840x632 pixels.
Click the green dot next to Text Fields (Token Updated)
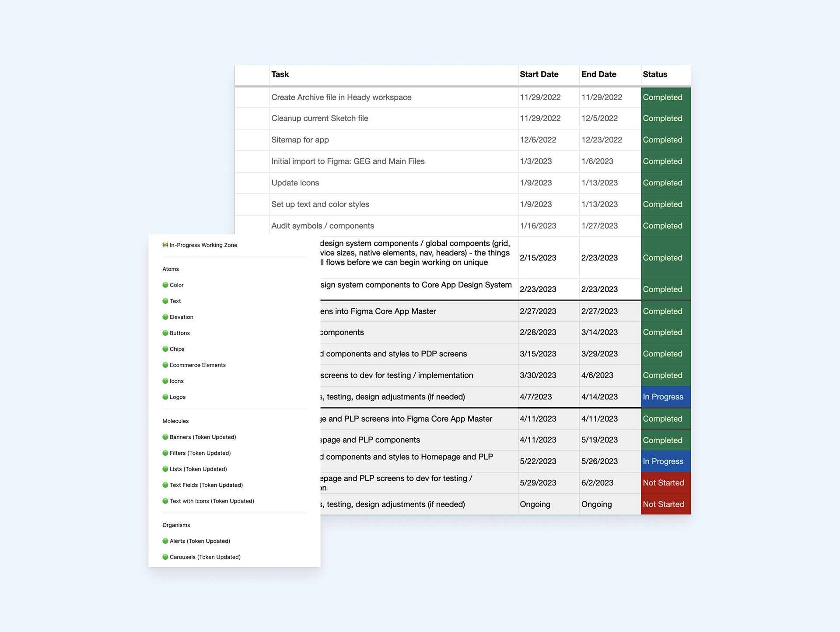[165, 485]
